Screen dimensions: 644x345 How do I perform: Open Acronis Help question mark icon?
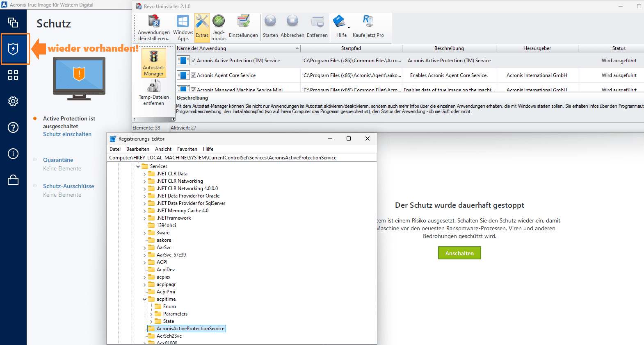(13, 127)
